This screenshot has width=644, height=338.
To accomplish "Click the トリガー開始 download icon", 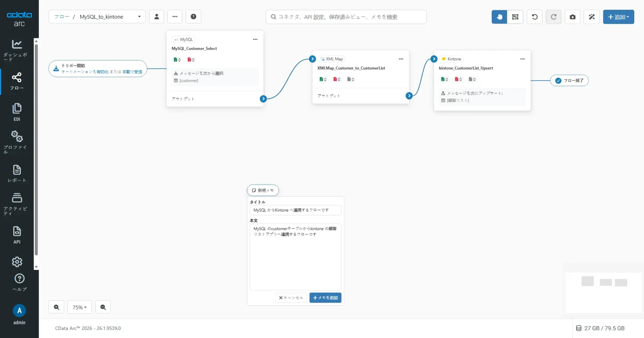I will click(x=56, y=68).
